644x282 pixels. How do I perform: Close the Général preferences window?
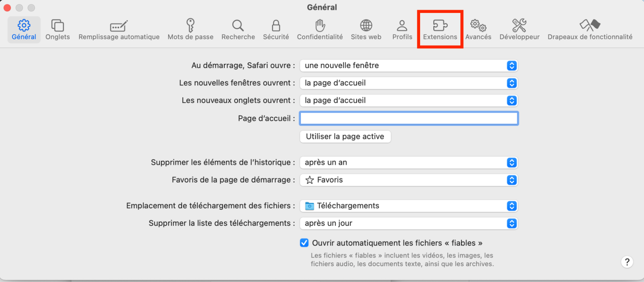point(7,7)
